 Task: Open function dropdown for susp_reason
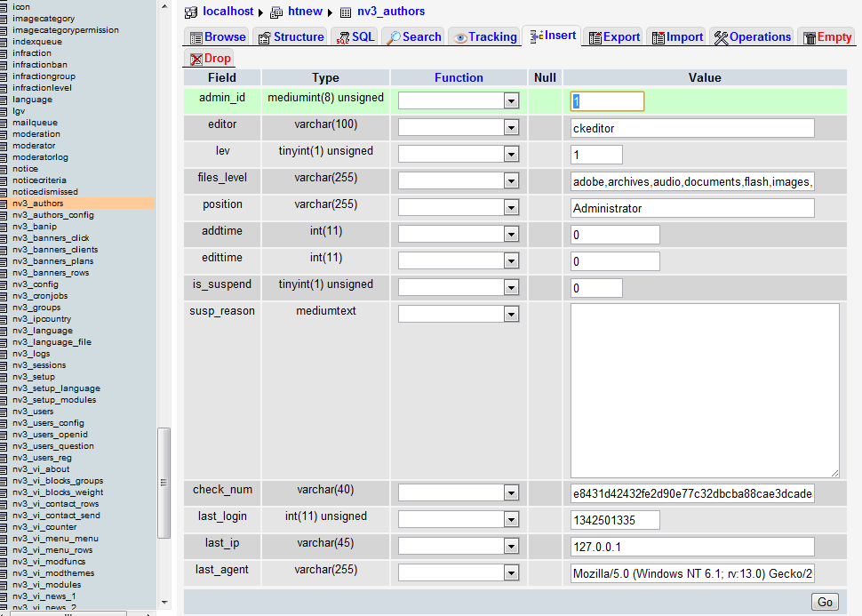[x=459, y=314]
